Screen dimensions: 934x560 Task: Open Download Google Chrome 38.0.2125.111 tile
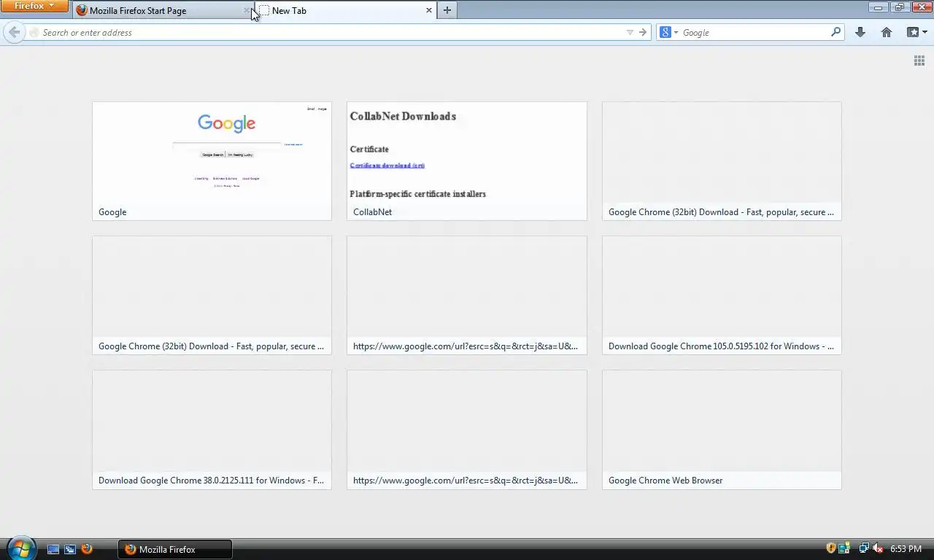(212, 429)
